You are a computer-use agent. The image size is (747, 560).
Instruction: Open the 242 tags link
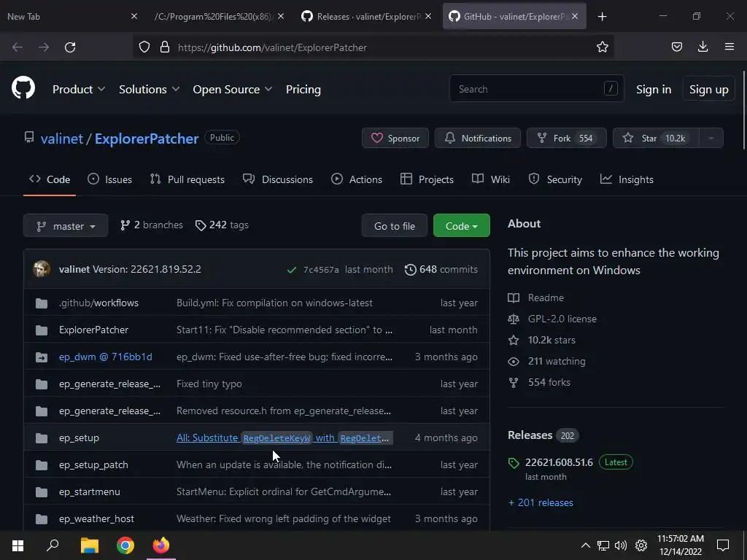tap(222, 225)
